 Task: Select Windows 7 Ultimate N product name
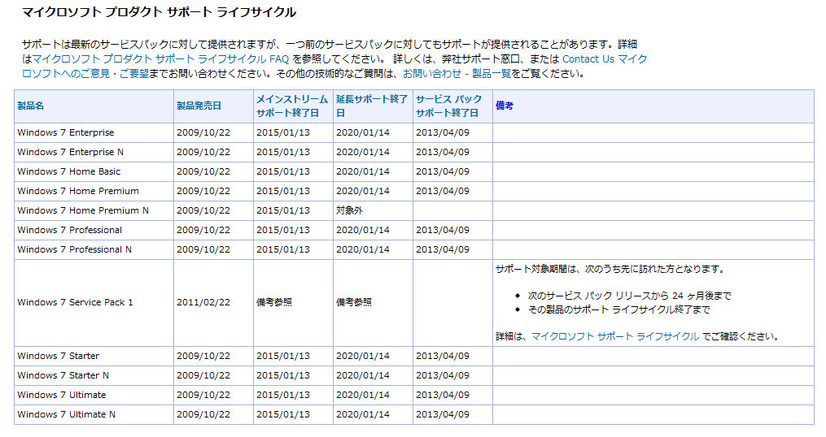(x=66, y=414)
